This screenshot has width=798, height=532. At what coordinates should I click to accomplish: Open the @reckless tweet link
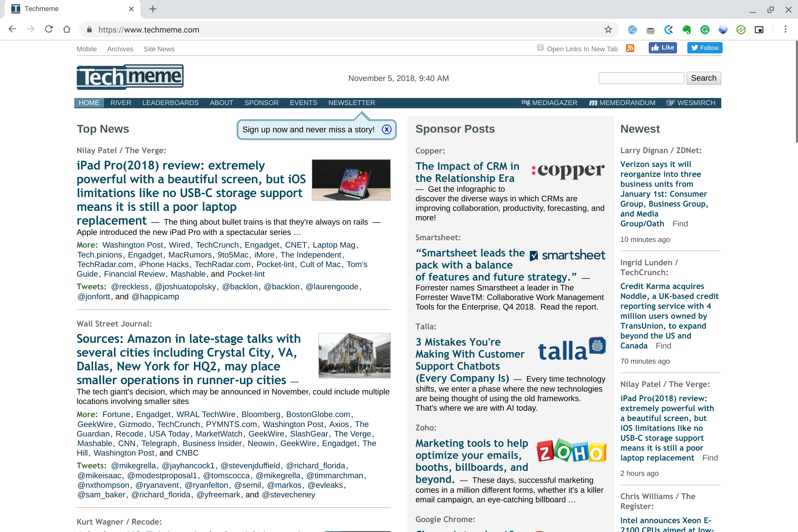pos(130,287)
